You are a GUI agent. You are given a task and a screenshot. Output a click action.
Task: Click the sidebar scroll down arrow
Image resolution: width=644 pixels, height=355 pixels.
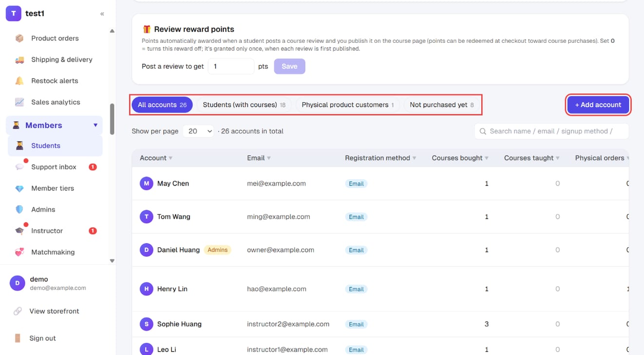tap(112, 261)
